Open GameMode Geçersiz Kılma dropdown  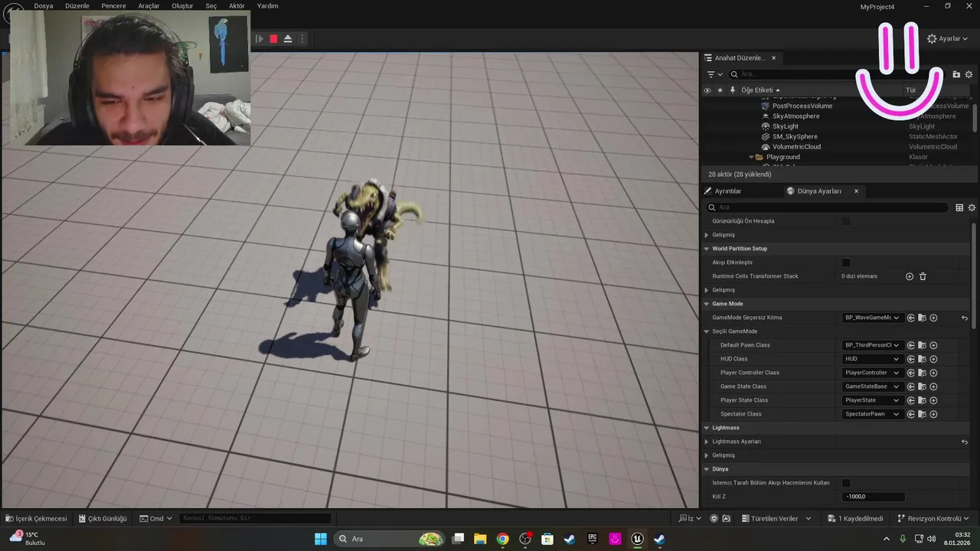point(872,318)
